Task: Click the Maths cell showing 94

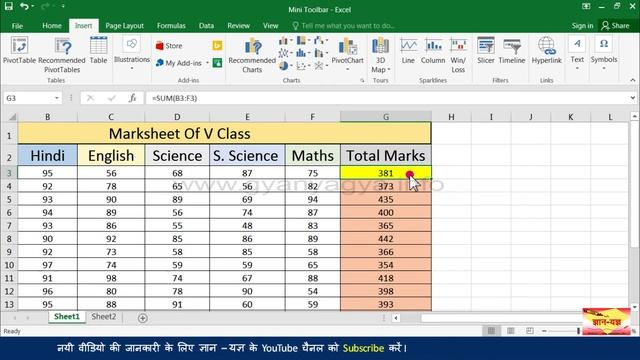Action: pyautogui.click(x=313, y=200)
